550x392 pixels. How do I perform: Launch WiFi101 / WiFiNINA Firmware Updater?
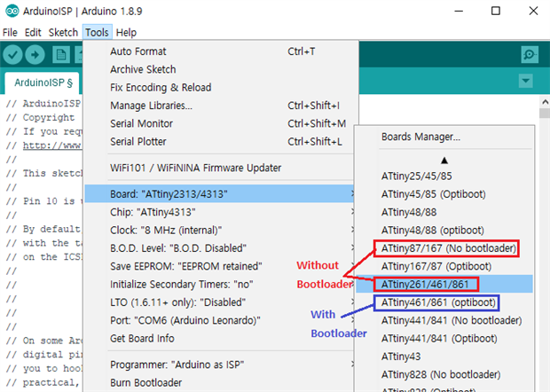click(x=219, y=168)
